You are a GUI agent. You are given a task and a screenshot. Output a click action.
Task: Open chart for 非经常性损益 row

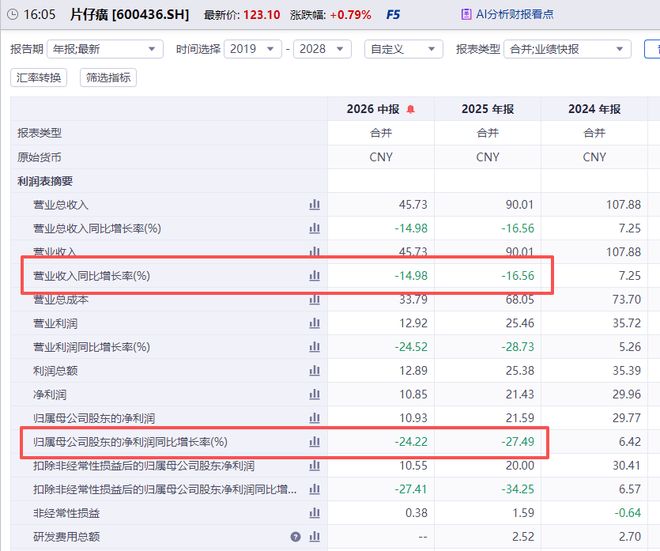[x=314, y=513]
